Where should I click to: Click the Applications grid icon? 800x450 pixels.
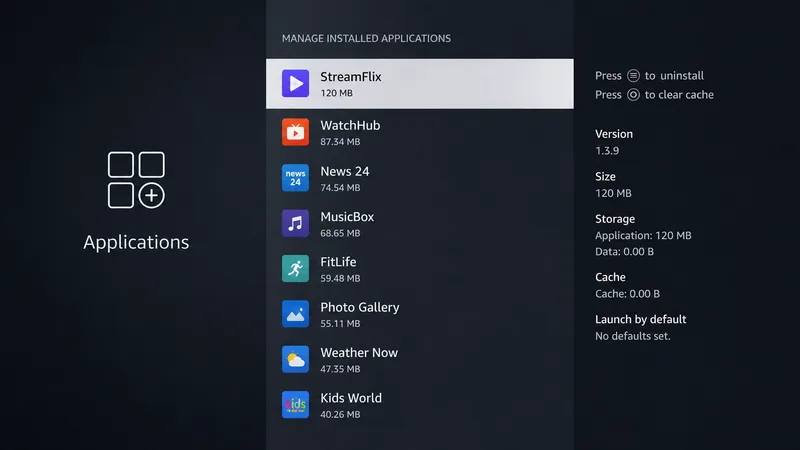tap(136, 180)
